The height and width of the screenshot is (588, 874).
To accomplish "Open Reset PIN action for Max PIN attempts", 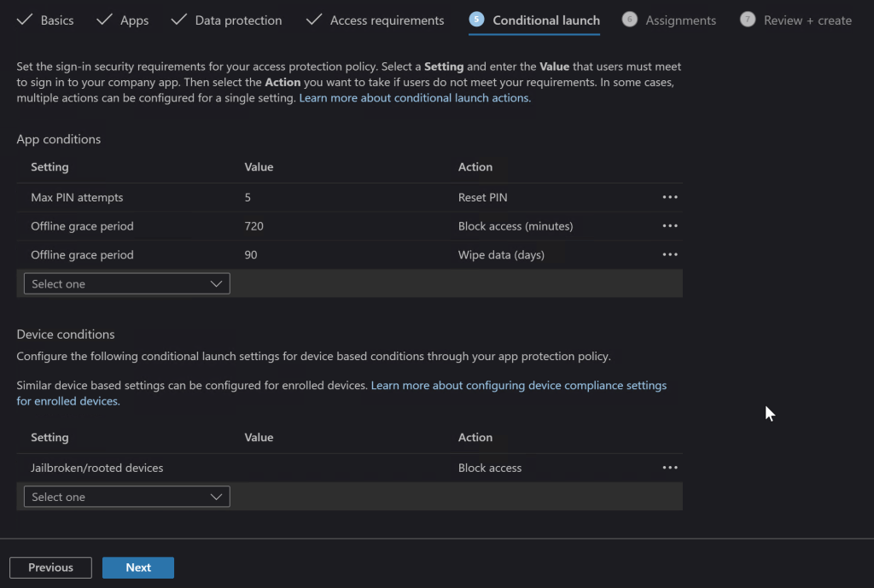I will coord(482,197).
